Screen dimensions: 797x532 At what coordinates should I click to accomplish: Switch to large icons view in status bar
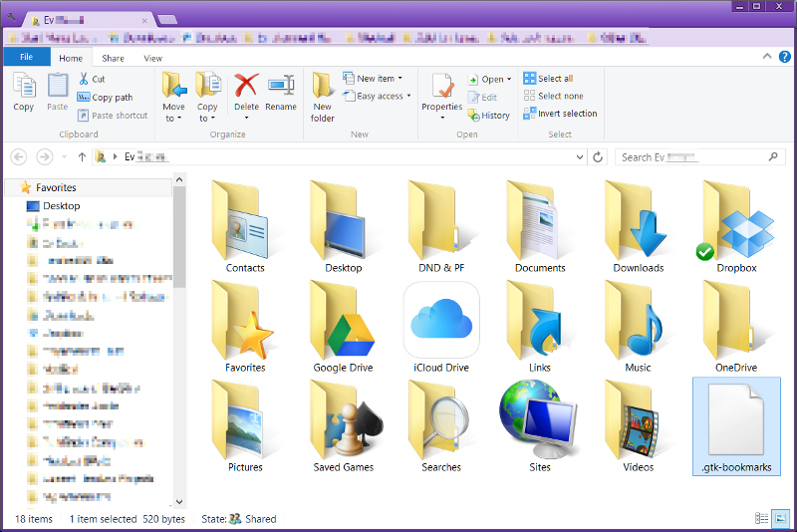(780, 518)
